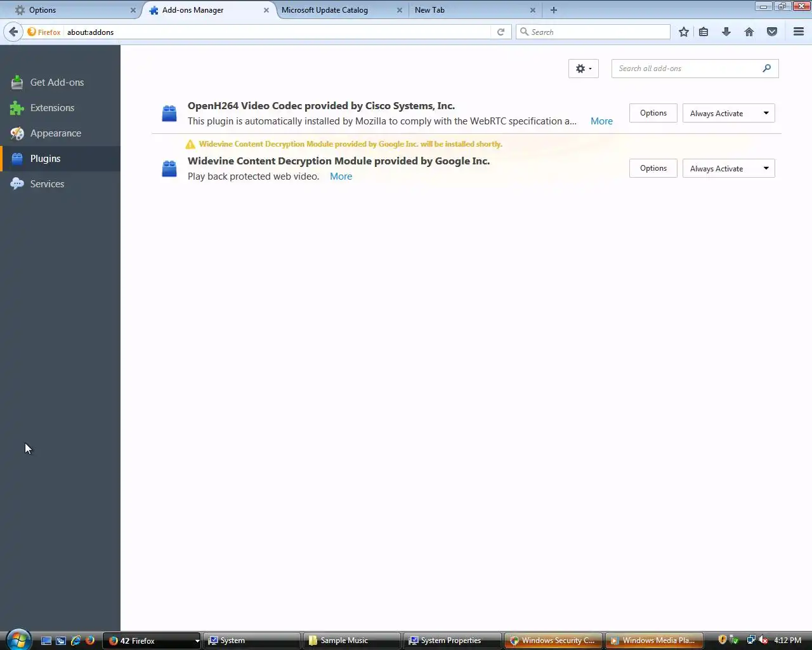Expand Always Activate dropdown for Widevine

(x=729, y=169)
